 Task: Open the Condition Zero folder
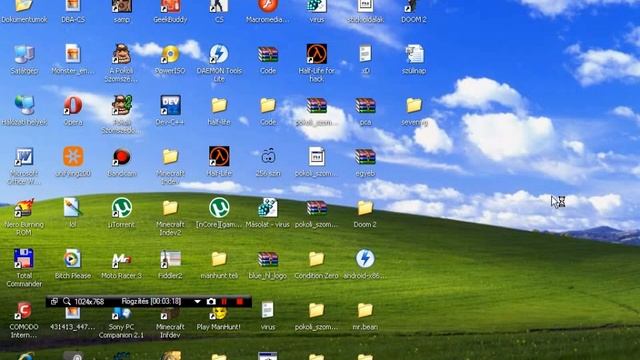click(x=317, y=259)
